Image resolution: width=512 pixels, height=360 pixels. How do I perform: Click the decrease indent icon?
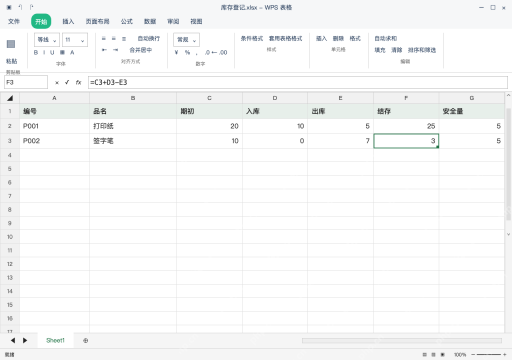104,50
